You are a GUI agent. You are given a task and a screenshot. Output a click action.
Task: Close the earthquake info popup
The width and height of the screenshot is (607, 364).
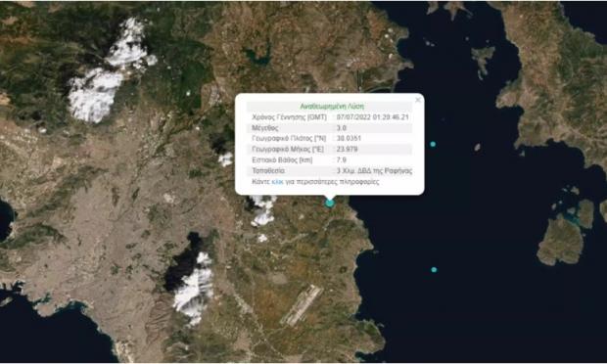click(x=418, y=100)
